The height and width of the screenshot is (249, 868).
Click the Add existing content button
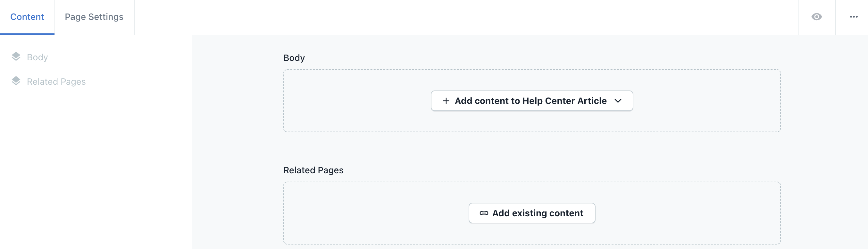pos(532,213)
